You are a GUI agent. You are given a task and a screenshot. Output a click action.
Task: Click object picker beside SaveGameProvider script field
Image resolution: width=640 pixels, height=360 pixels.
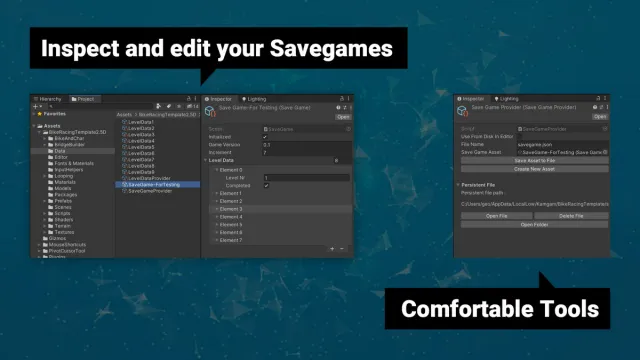(605, 129)
